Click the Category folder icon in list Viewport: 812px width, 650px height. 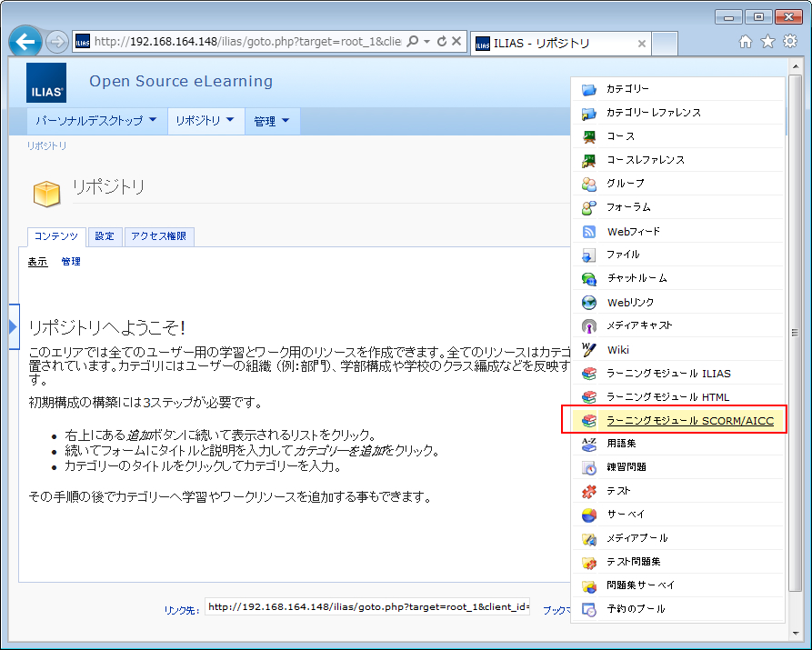(x=589, y=89)
